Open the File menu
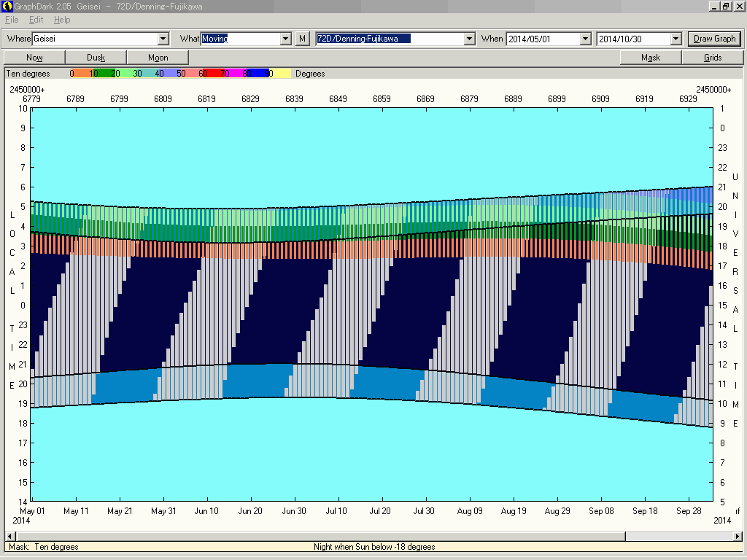 (12, 20)
